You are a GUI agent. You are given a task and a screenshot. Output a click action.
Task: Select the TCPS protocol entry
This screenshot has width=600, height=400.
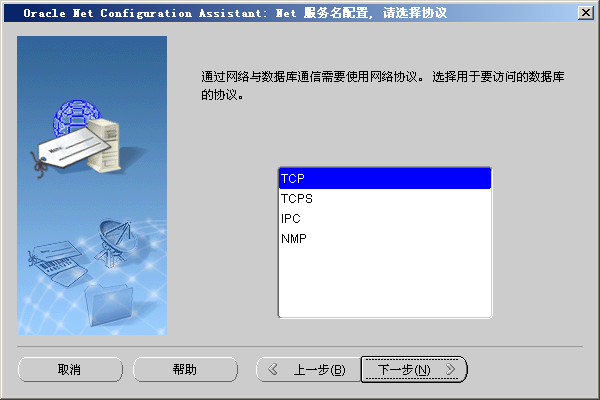[x=385, y=199]
